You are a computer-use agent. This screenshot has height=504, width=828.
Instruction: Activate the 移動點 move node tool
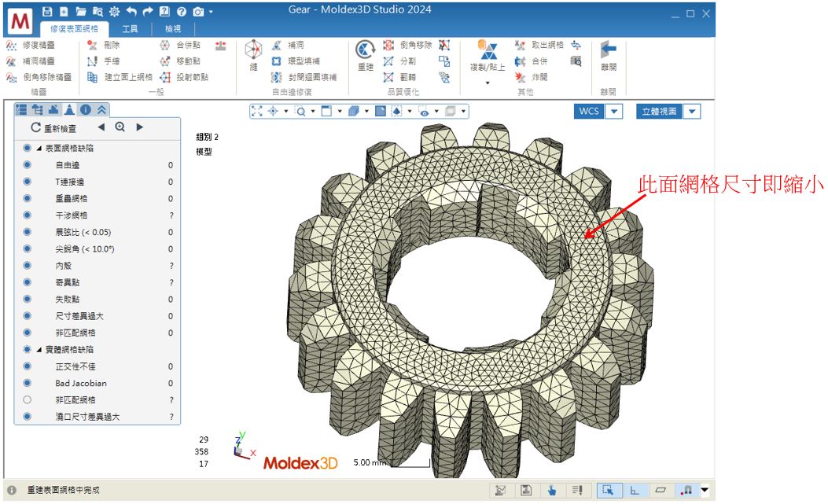180,61
